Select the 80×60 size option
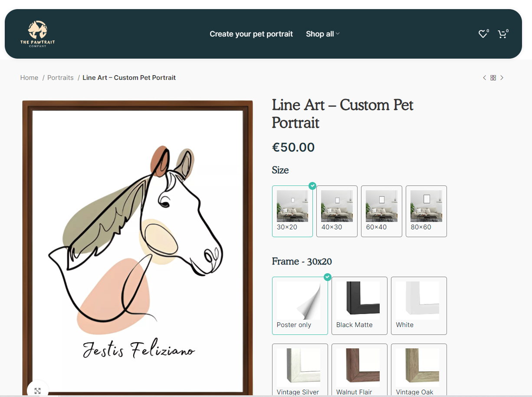Screen dimensions: 532x397 point(426,211)
